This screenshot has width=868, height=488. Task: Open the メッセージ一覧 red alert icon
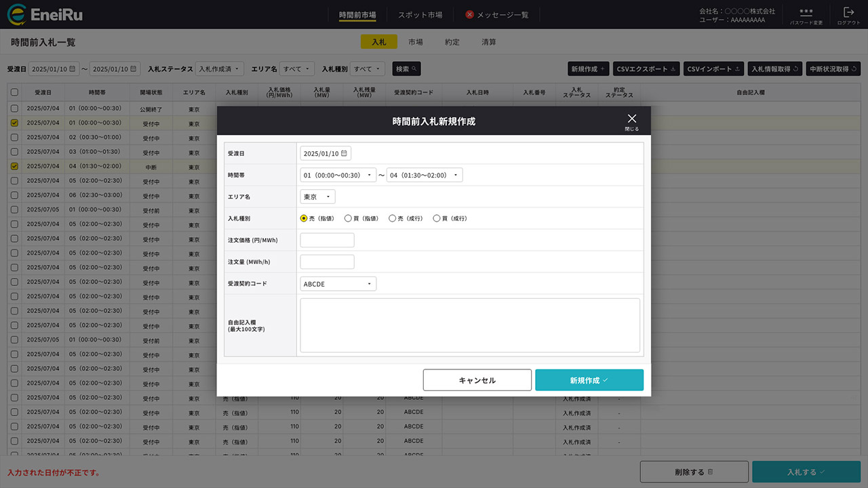click(x=469, y=15)
